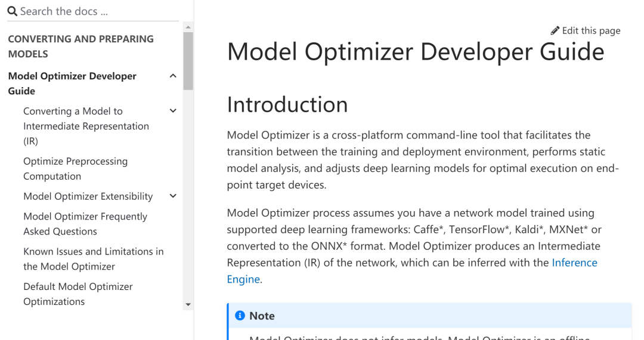Collapse the Model Optimizer Developer Guide section
The width and height of the screenshot is (644, 340).
[x=173, y=76]
